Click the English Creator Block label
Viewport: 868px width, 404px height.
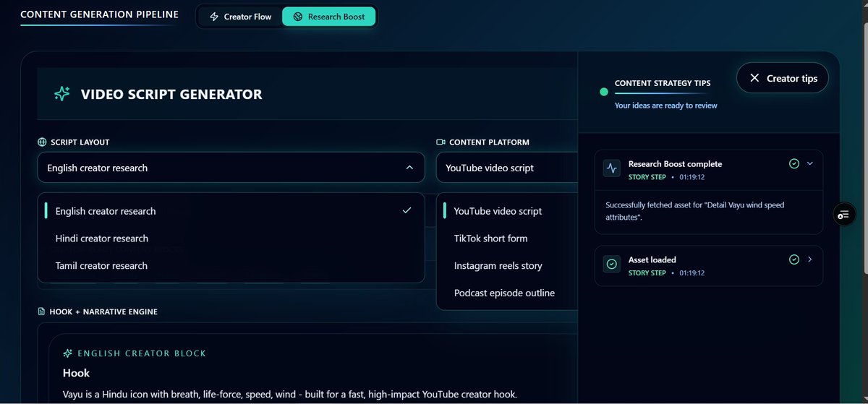coord(142,353)
